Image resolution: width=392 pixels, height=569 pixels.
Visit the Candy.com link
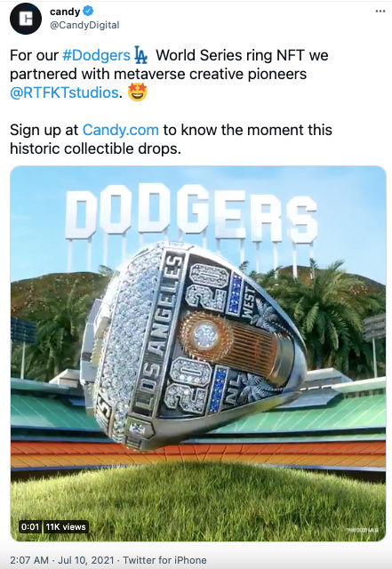(x=121, y=130)
